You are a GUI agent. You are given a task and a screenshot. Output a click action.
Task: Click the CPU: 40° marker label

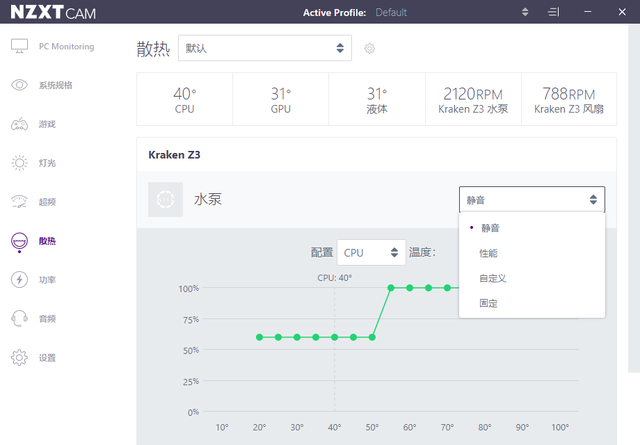pos(335,278)
